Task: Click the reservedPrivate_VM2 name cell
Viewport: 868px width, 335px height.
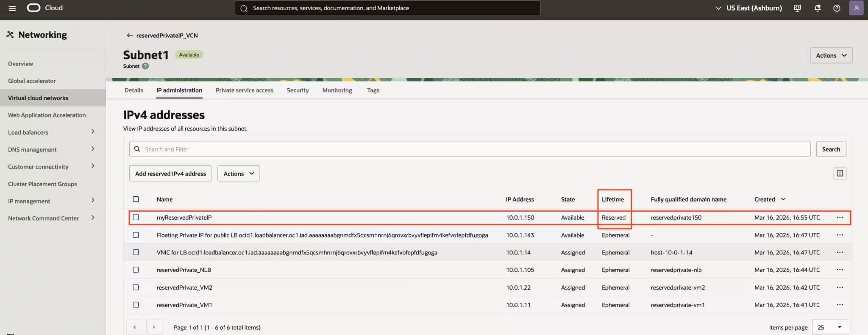Action: pos(184,288)
